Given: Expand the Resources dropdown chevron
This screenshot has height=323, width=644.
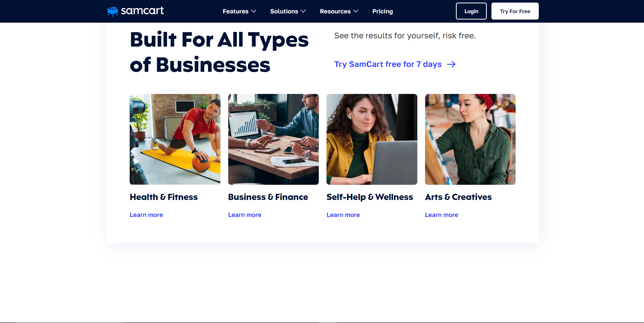Looking at the screenshot, I should [x=356, y=11].
